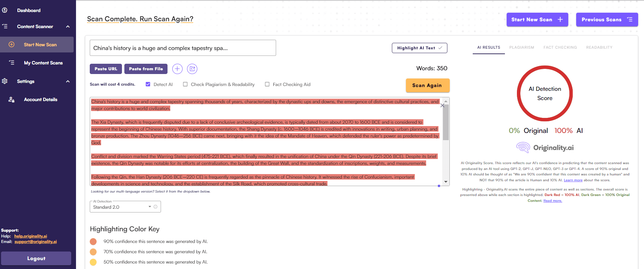The image size is (644, 269).
Task: Switch to the Plagiarism tab
Action: pyautogui.click(x=521, y=48)
